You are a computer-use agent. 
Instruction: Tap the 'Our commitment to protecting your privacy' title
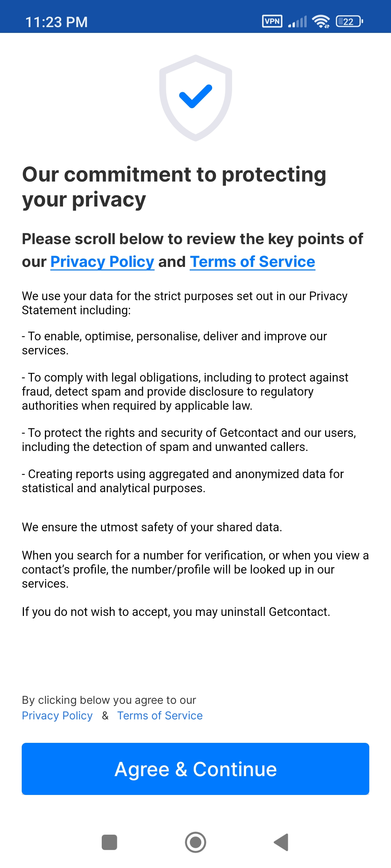(x=174, y=187)
